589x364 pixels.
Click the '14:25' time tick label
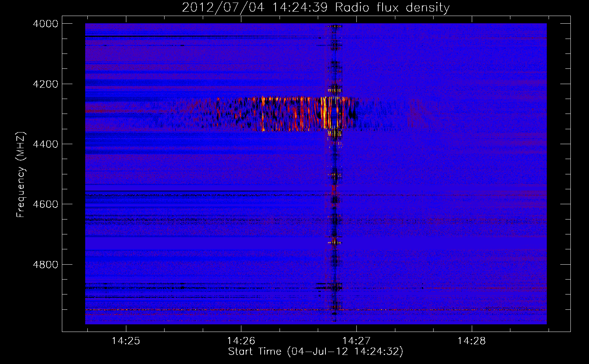pos(126,341)
